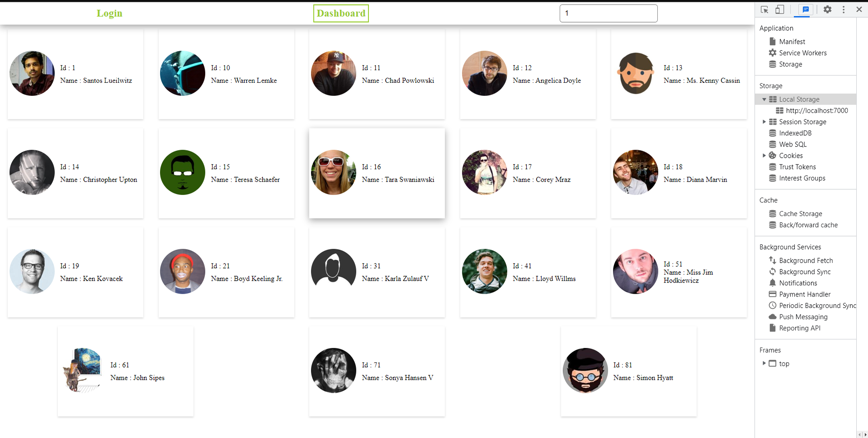This screenshot has height=438, width=868.
Task: Select the Notifications bell item
Action: click(798, 283)
